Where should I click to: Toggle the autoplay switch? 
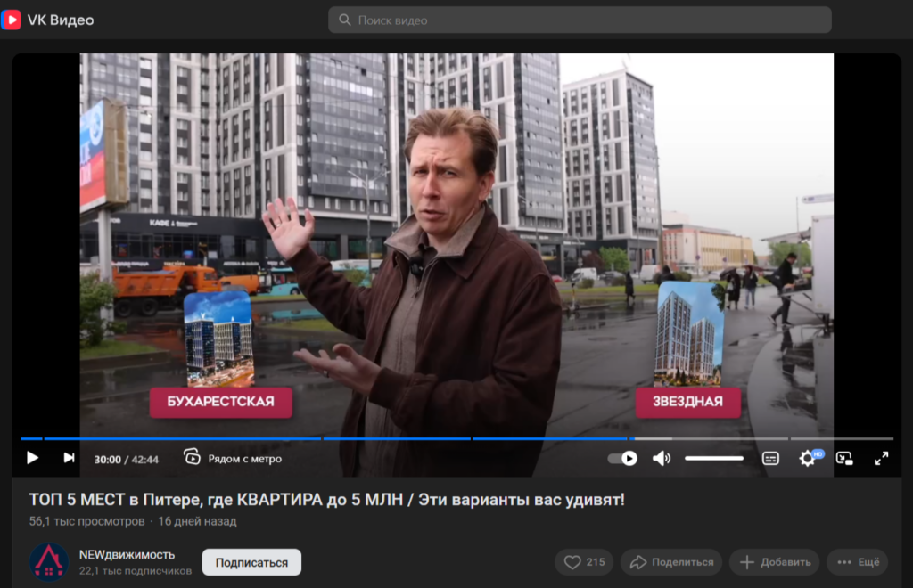point(622,458)
